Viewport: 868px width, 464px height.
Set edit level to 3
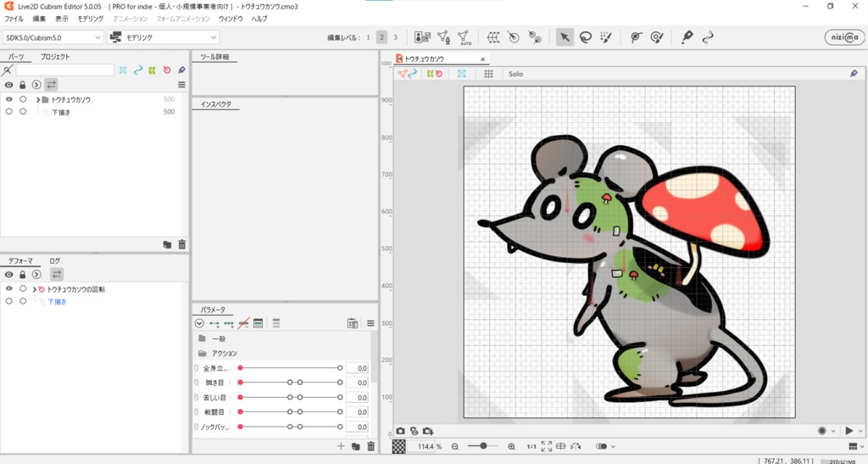[x=395, y=37]
